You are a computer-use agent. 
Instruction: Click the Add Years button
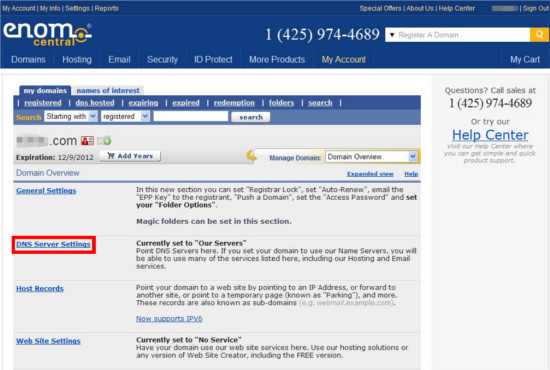(130, 156)
